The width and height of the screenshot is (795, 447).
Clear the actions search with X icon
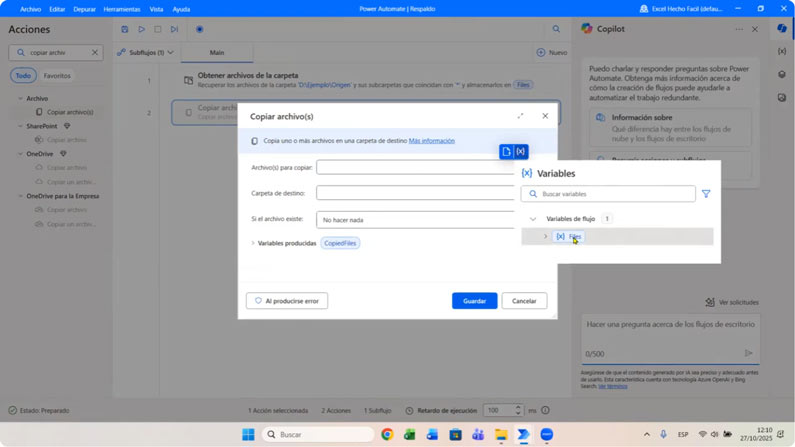[95, 52]
